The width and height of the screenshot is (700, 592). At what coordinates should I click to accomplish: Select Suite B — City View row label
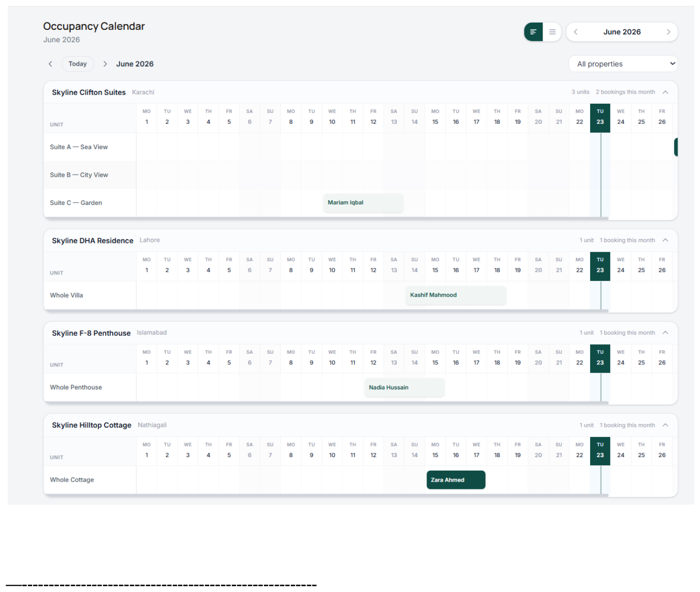point(79,175)
